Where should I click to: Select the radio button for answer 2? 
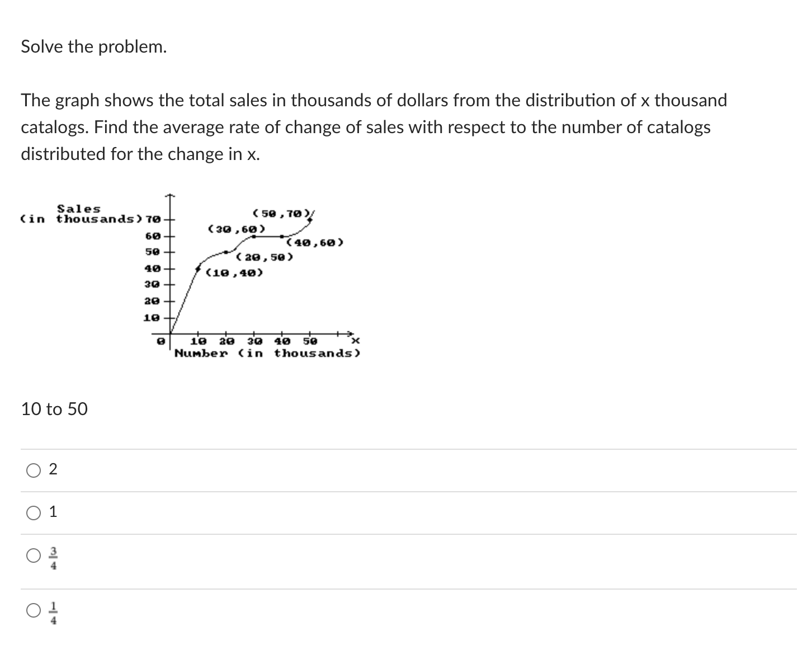click(x=33, y=470)
